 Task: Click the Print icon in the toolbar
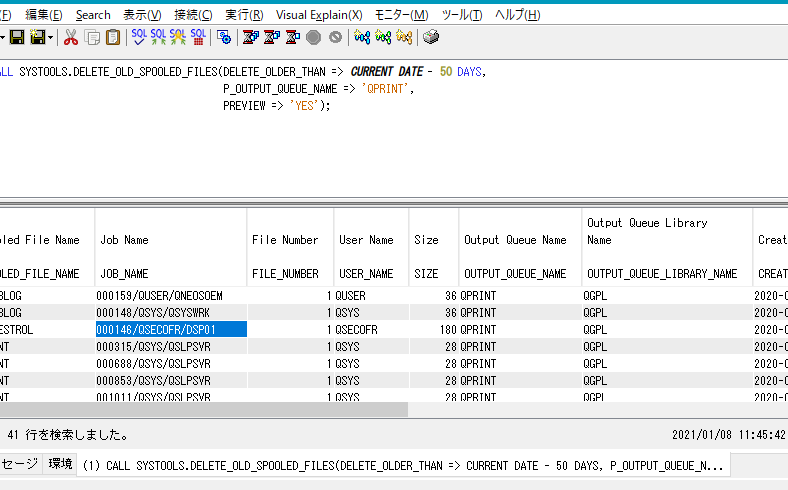[430, 37]
